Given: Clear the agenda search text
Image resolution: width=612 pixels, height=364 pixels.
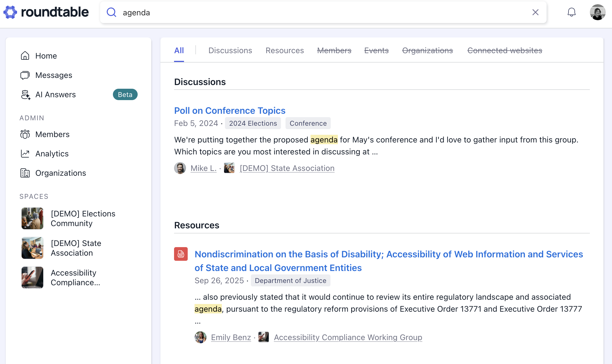Looking at the screenshot, I should [535, 12].
